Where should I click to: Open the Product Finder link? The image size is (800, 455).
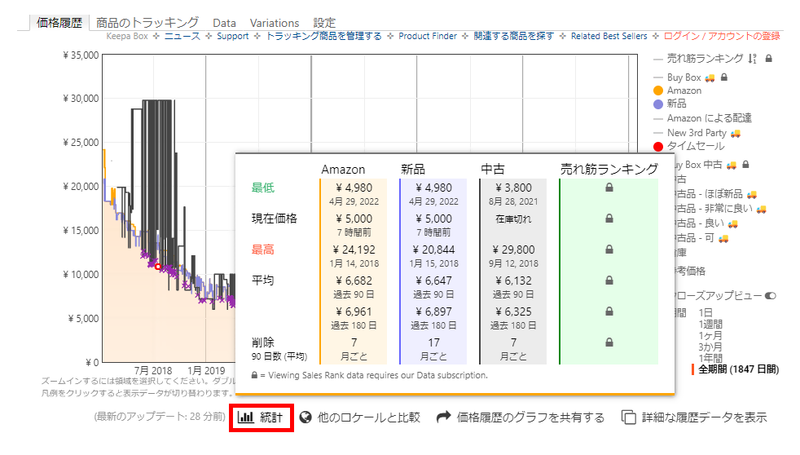(x=428, y=36)
